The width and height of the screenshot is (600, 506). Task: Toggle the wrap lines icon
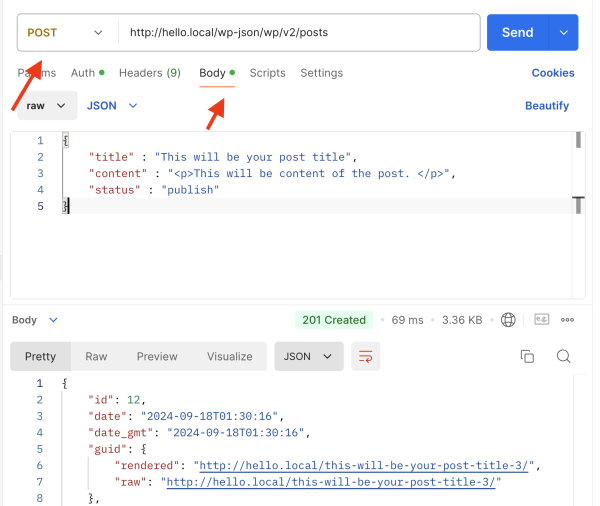pos(366,357)
